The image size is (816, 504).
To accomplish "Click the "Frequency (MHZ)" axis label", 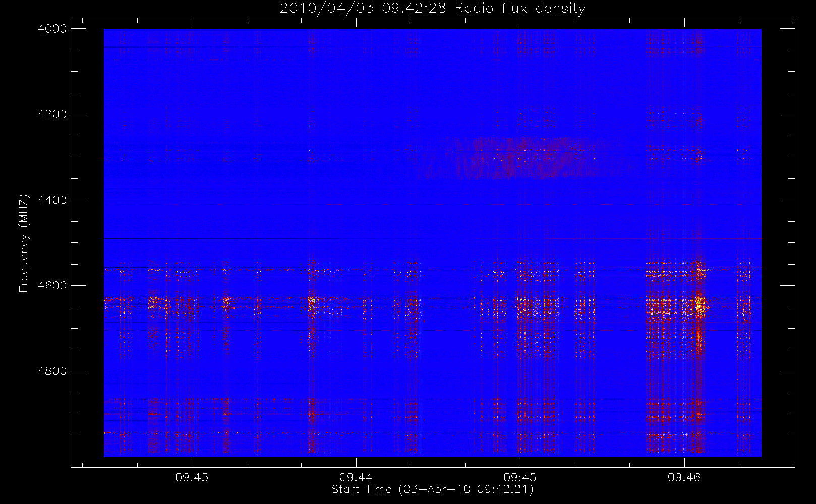I will click(x=24, y=243).
